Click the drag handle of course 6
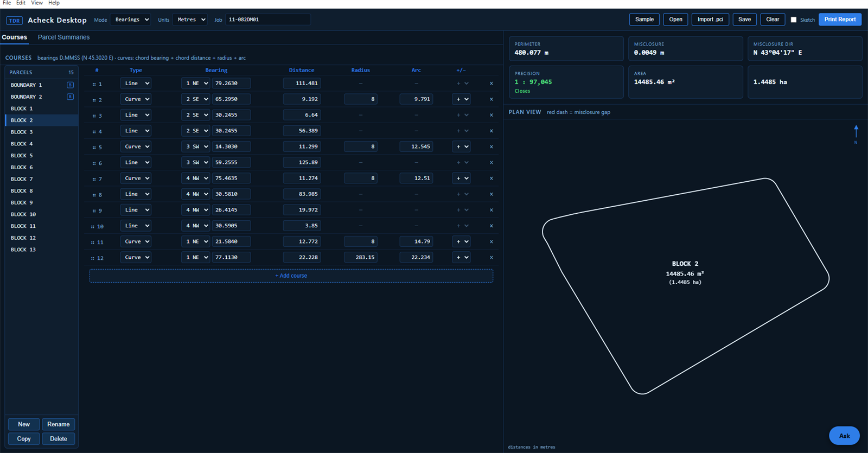This screenshot has width=868, height=453. click(94, 163)
